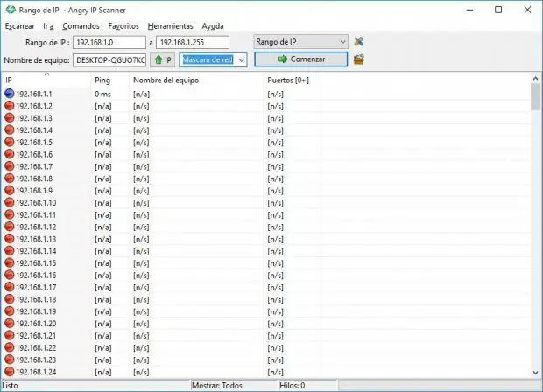
Task: Open the Comandos menu
Action: point(81,26)
